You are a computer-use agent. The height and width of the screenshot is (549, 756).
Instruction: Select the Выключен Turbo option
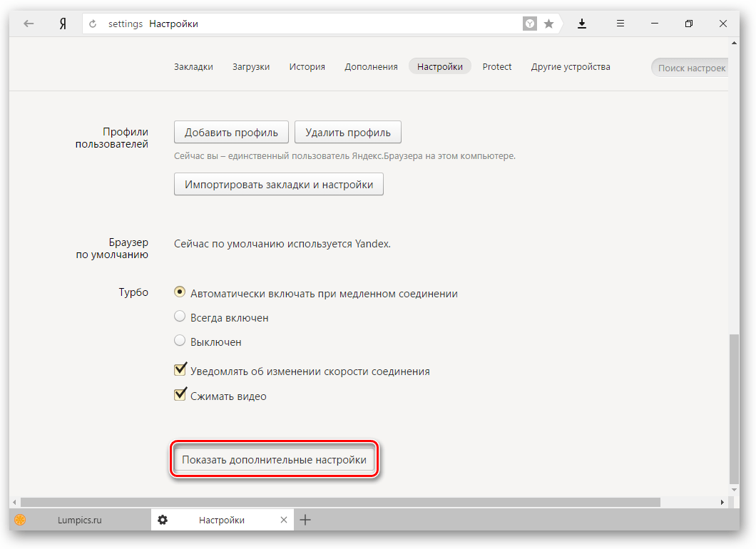180,341
